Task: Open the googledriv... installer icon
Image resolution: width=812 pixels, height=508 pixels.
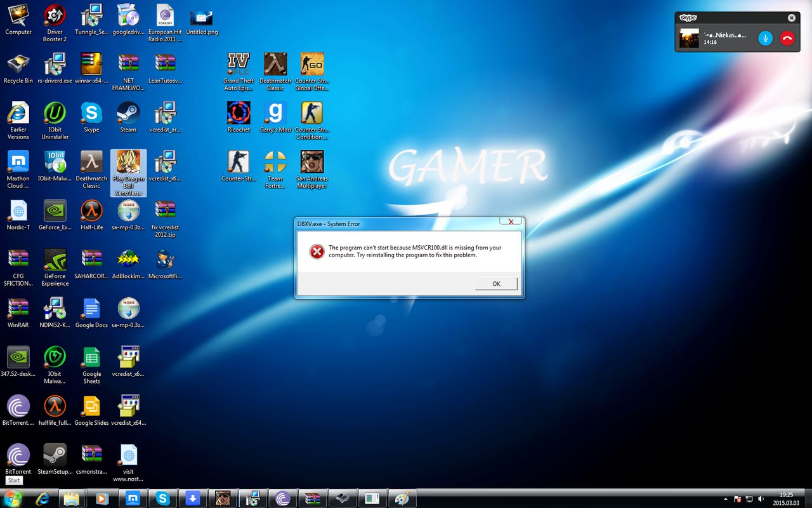Action: [x=128, y=19]
